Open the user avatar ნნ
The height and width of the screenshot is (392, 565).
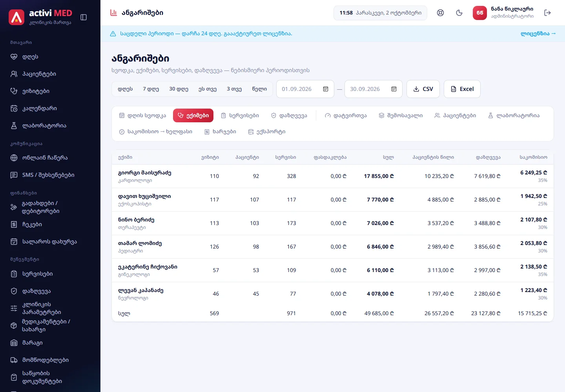tap(480, 13)
